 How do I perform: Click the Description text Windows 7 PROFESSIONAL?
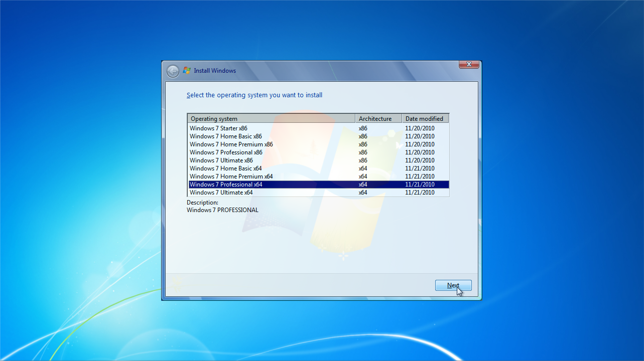[x=222, y=210]
